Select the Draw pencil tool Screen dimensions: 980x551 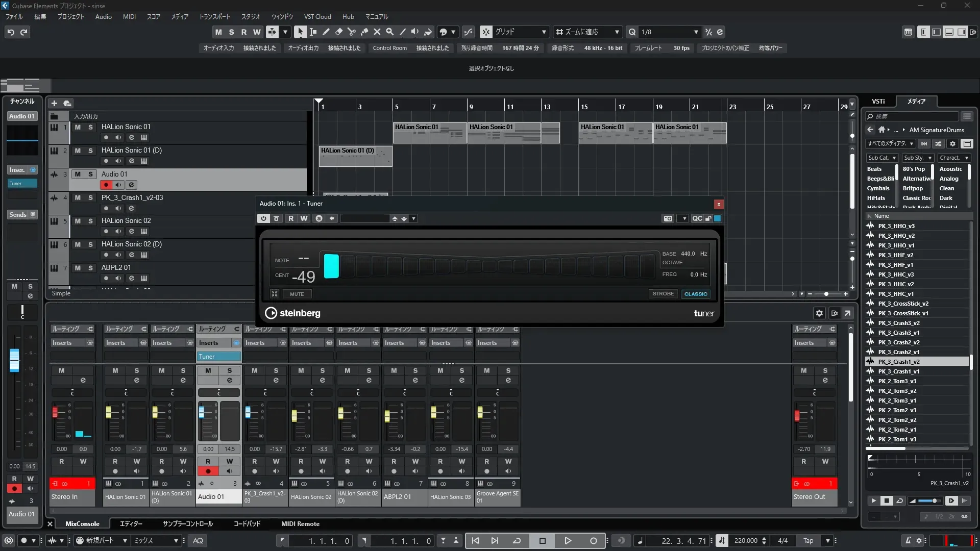(x=326, y=32)
